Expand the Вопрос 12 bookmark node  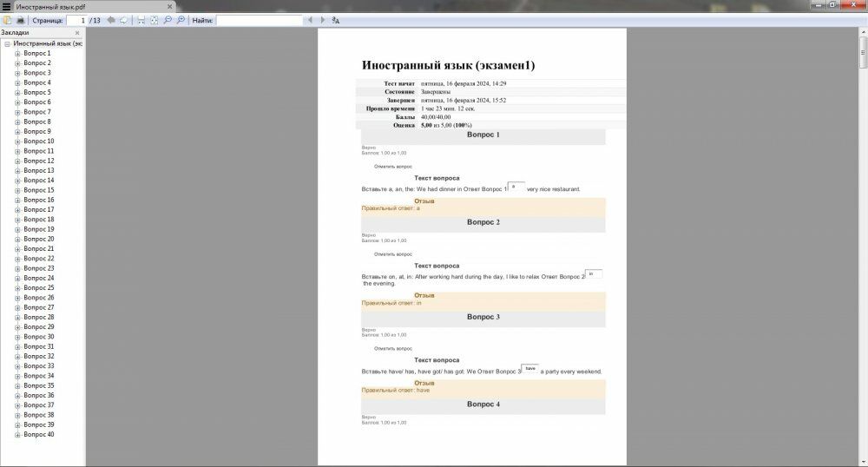[17, 161]
